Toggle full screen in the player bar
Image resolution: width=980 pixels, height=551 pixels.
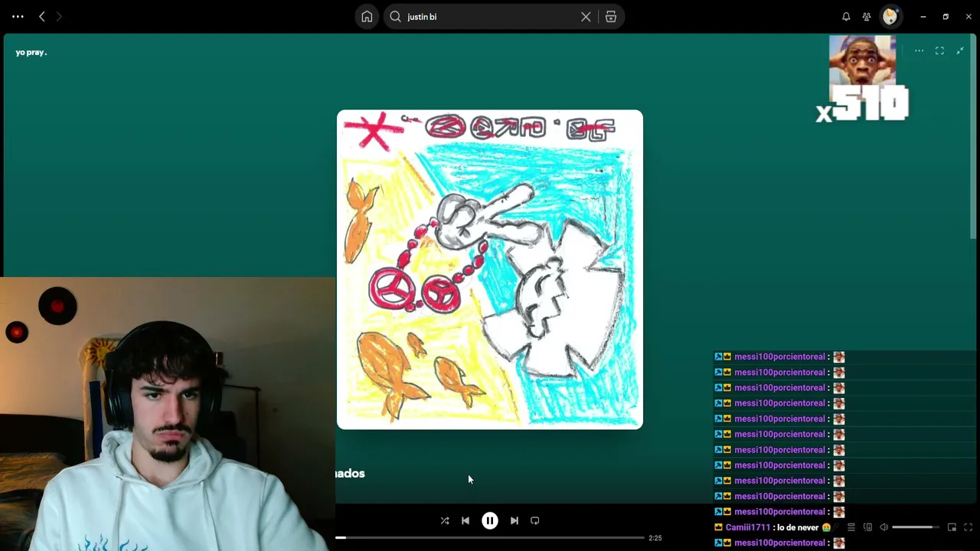[x=968, y=527]
